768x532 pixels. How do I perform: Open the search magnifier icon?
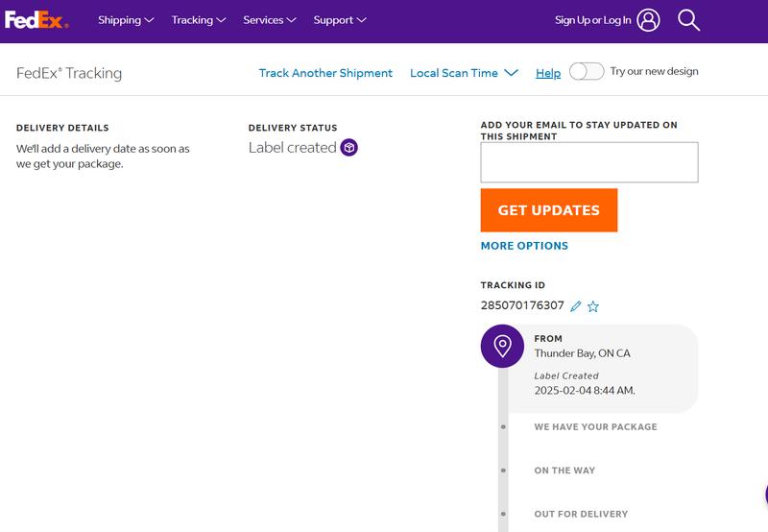[688, 20]
